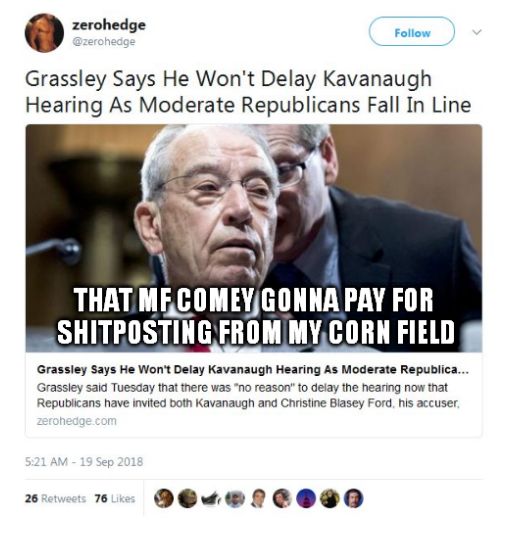Click the second liker avatar
This screenshot has height=539, width=515.
(x=187, y=498)
